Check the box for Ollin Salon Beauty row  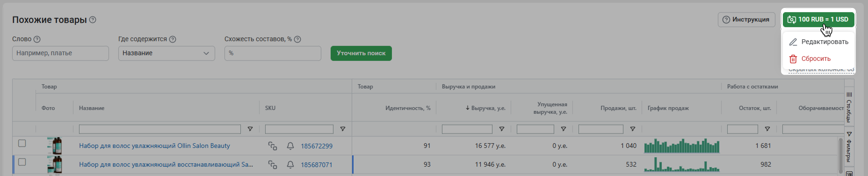pyautogui.click(x=22, y=144)
